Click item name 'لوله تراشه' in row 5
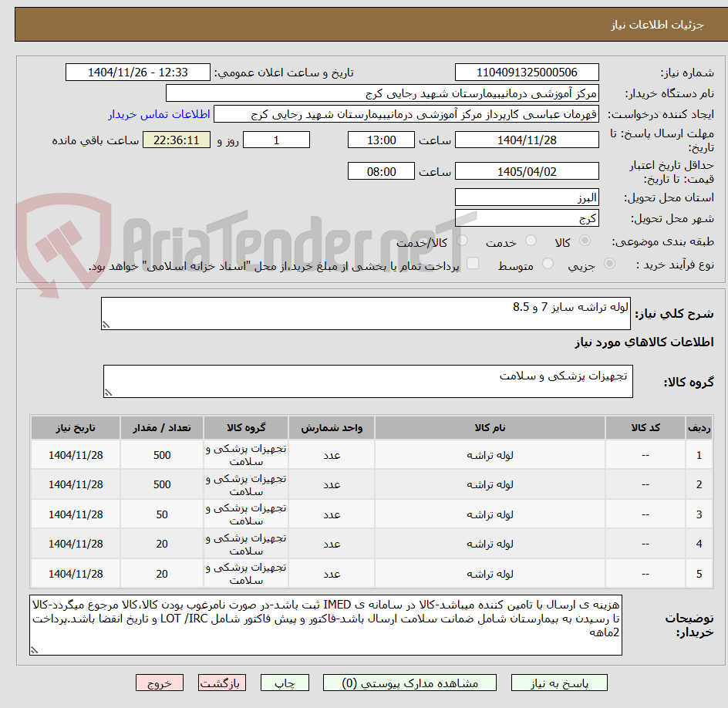The width and height of the screenshot is (728, 708). pyautogui.click(x=490, y=575)
